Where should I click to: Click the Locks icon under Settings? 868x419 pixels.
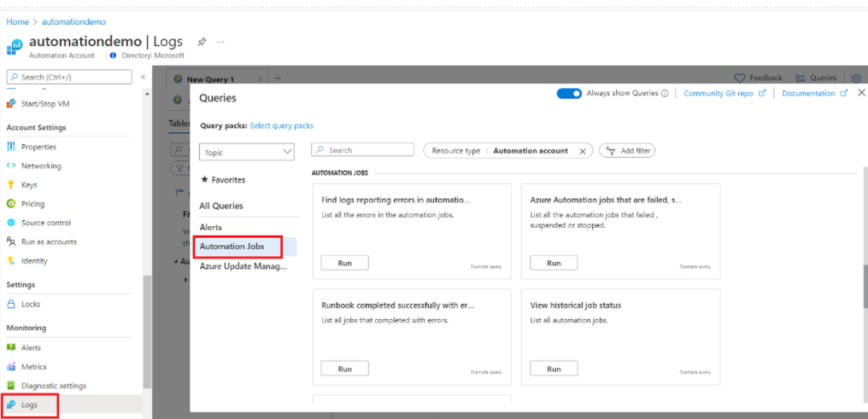[x=11, y=304]
